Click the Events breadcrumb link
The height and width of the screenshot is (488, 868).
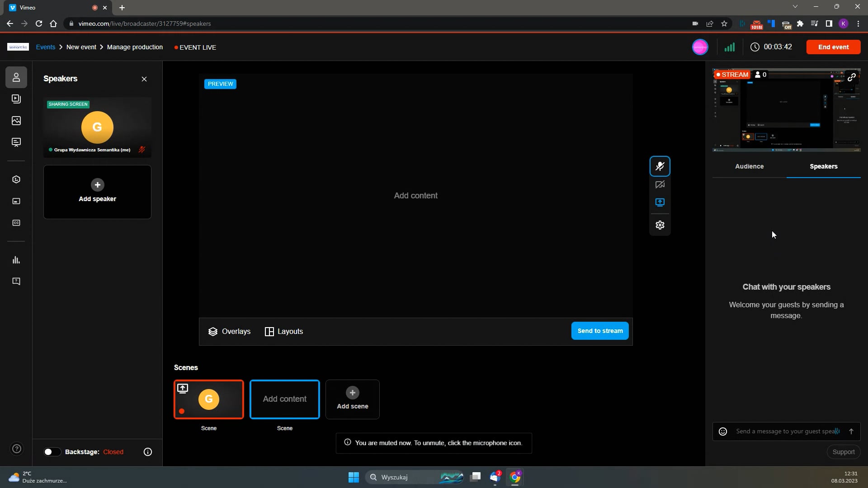46,47
